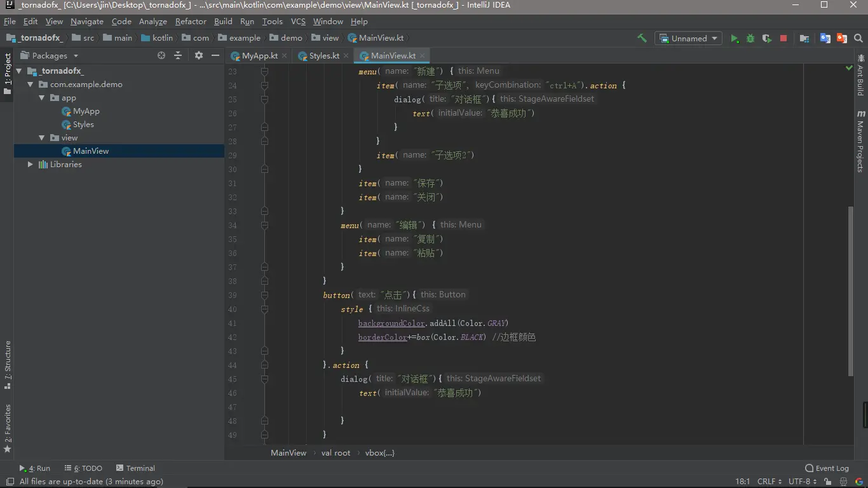
Task: Collapse all in the Project panel toolbar
Action: click(178, 55)
